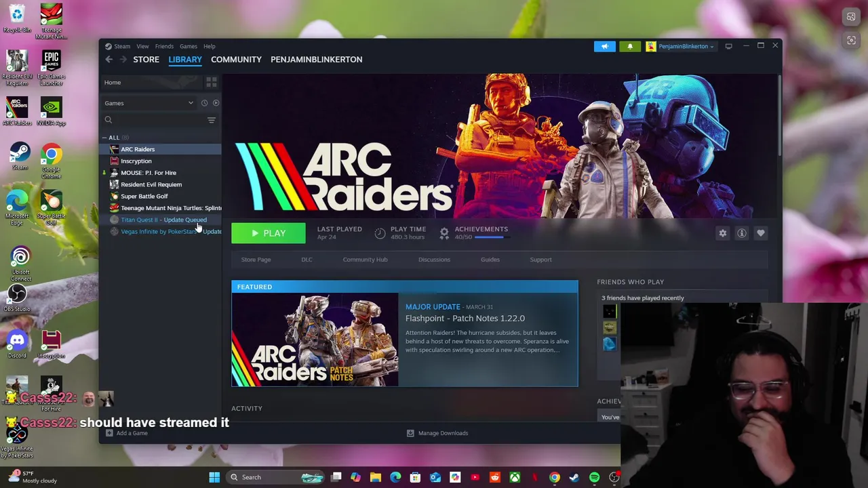The height and width of the screenshot is (488, 868).
Task: Select Inscryption in game list
Action: click(x=160, y=161)
